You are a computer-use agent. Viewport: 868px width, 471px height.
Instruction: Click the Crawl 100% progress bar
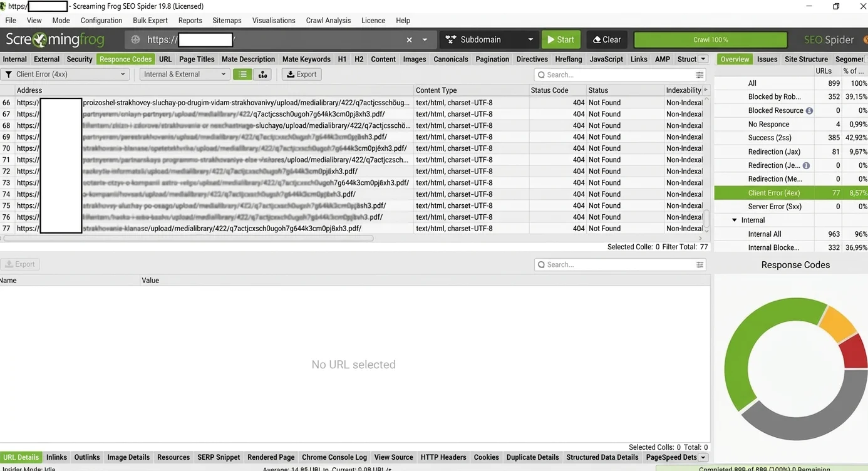[710, 39]
